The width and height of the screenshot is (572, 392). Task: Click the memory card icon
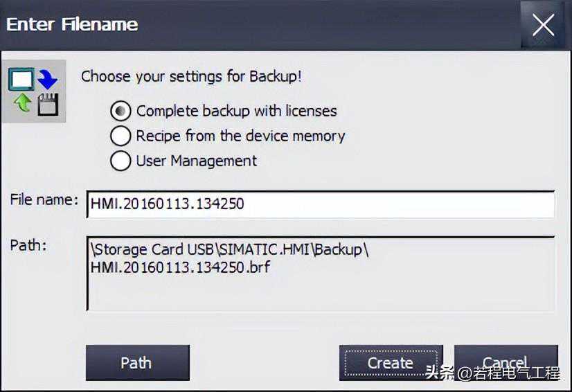pyautogui.click(x=48, y=105)
